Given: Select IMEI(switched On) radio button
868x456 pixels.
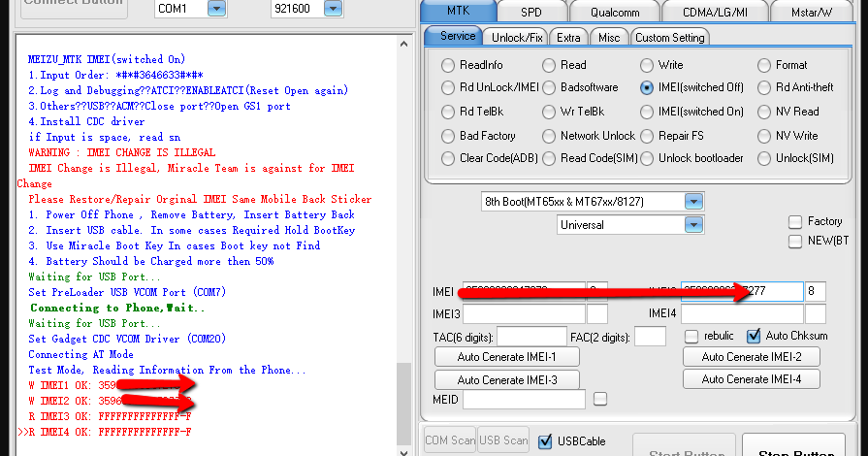Looking at the screenshot, I should click(x=647, y=112).
